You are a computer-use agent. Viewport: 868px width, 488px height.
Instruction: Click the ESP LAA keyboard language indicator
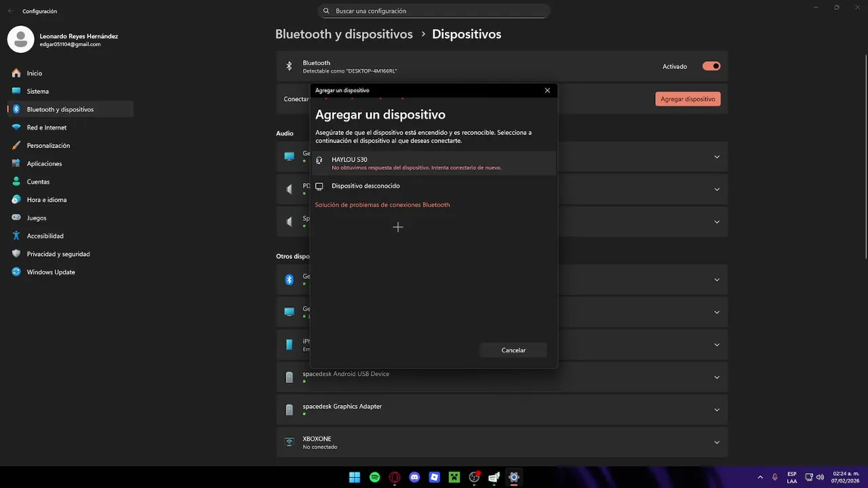tap(792, 477)
